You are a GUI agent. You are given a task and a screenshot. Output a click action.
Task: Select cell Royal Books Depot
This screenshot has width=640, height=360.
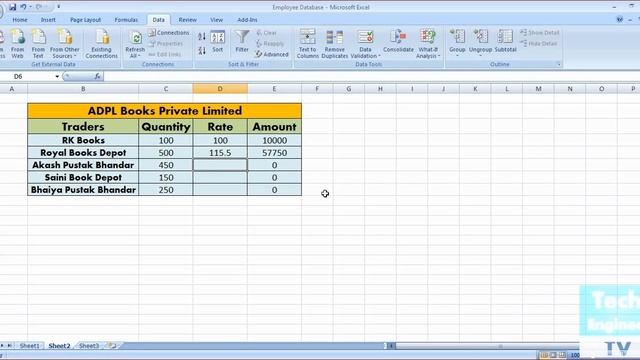(83, 153)
